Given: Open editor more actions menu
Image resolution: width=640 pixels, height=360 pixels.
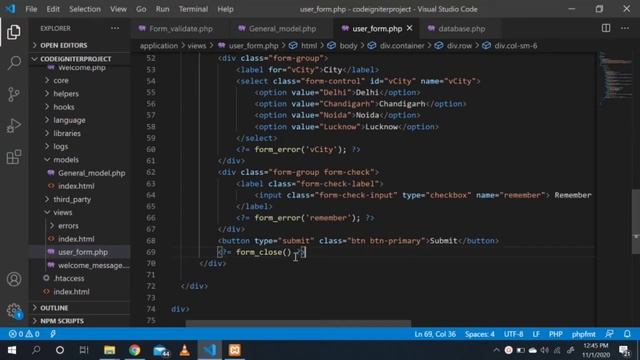Looking at the screenshot, I should [625, 28].
